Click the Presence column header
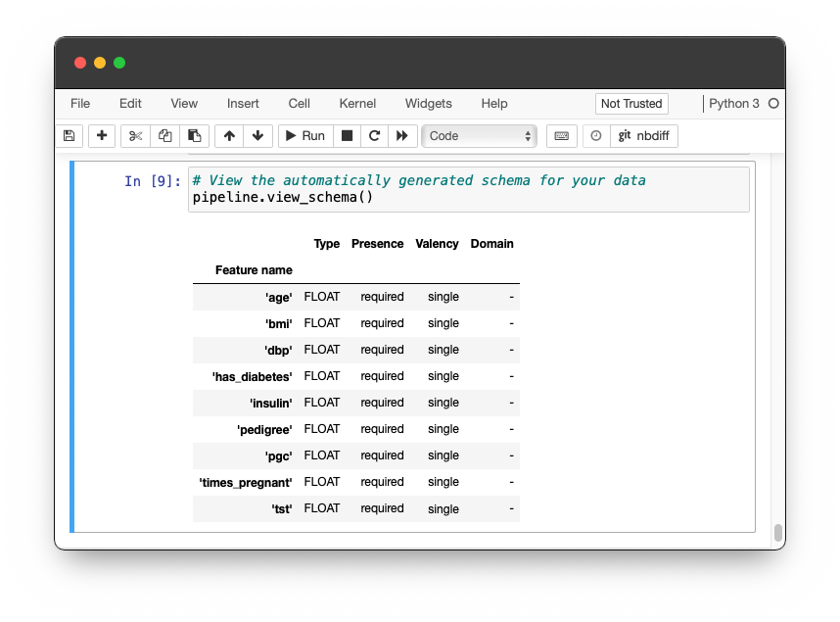The image size is (840, 622). tap(377, 244)
